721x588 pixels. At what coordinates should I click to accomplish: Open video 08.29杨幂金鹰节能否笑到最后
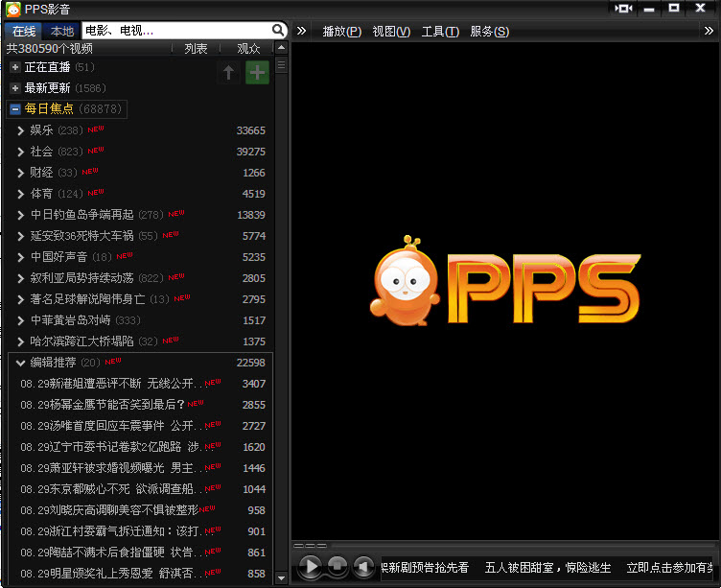coord(102,405)
